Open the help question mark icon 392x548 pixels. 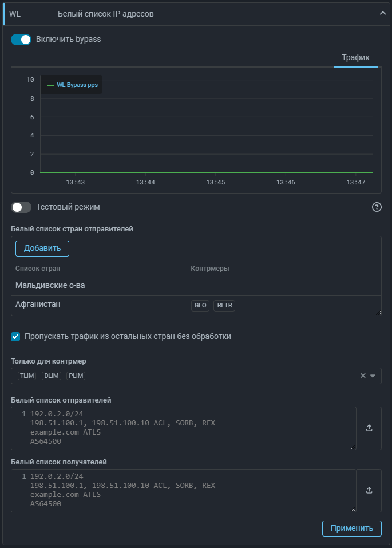click(x=377, y=207)
